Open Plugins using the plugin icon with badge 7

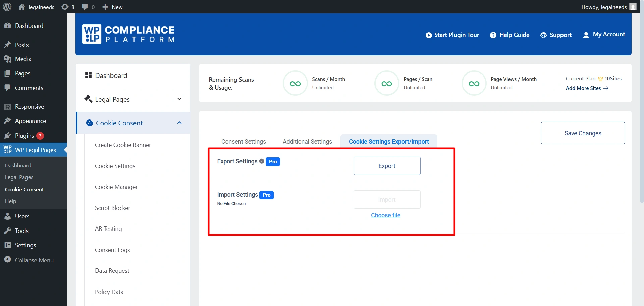click(8, 135)
